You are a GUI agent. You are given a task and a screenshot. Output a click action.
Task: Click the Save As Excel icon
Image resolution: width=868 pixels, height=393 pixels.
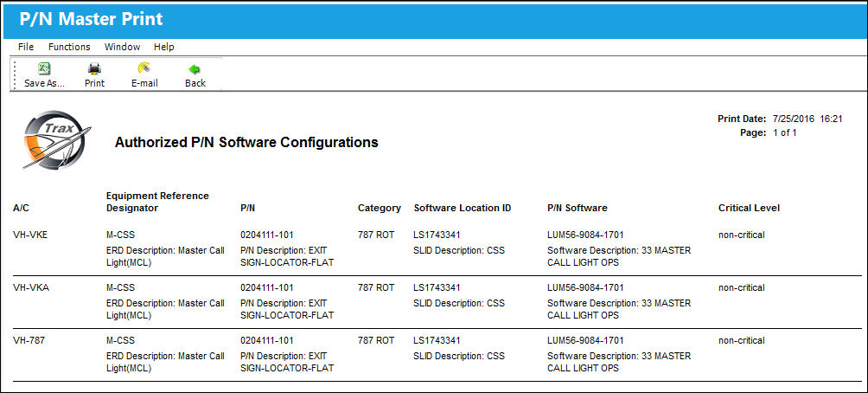[44, 68]
